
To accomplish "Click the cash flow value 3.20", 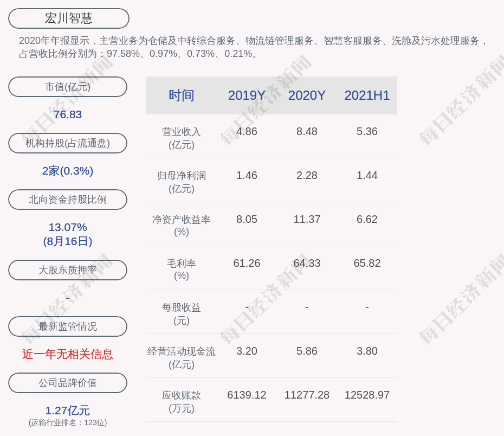I will [x=247, y=351].
